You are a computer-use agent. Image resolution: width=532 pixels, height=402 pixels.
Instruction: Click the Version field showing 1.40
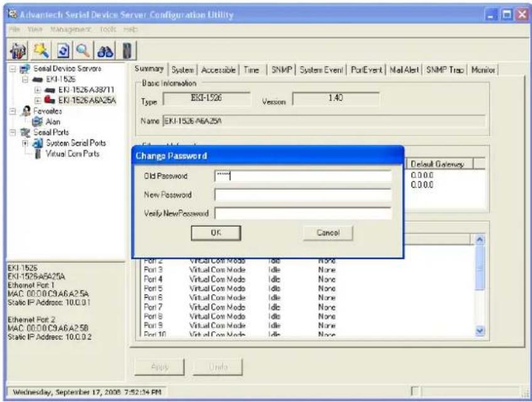(x=336, y=99)
